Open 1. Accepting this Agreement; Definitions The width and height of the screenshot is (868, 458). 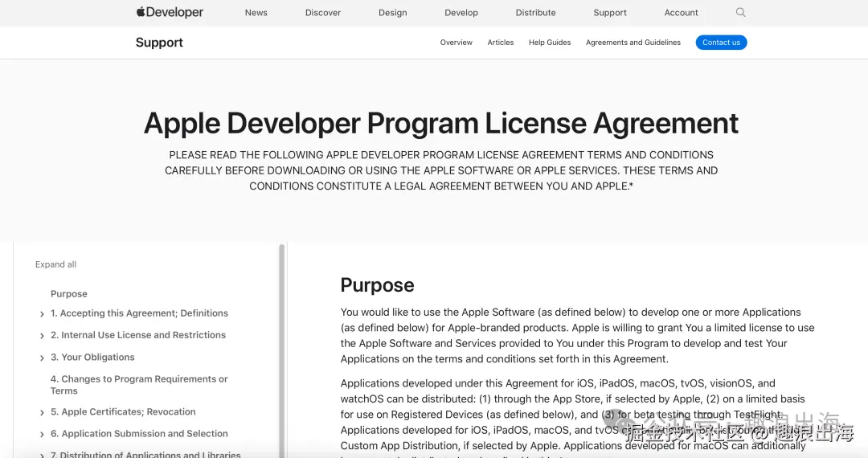tap(140, 313)
